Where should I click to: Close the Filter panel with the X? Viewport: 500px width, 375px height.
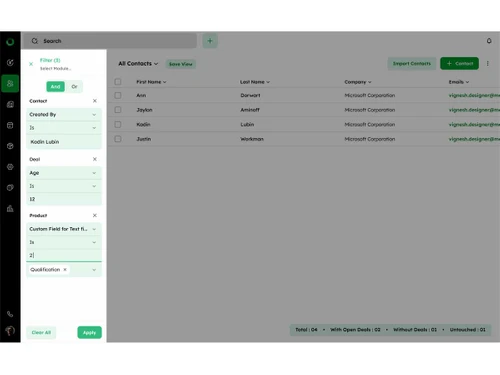[x=31, y=64]
